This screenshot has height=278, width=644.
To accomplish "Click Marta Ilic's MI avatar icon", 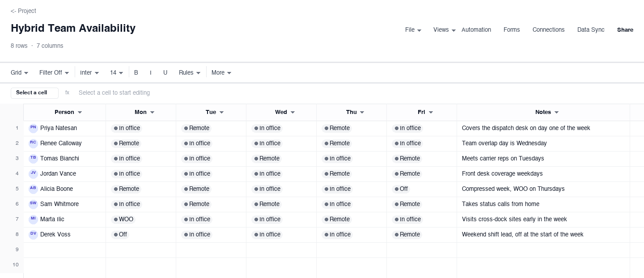I will coord(33,219).
